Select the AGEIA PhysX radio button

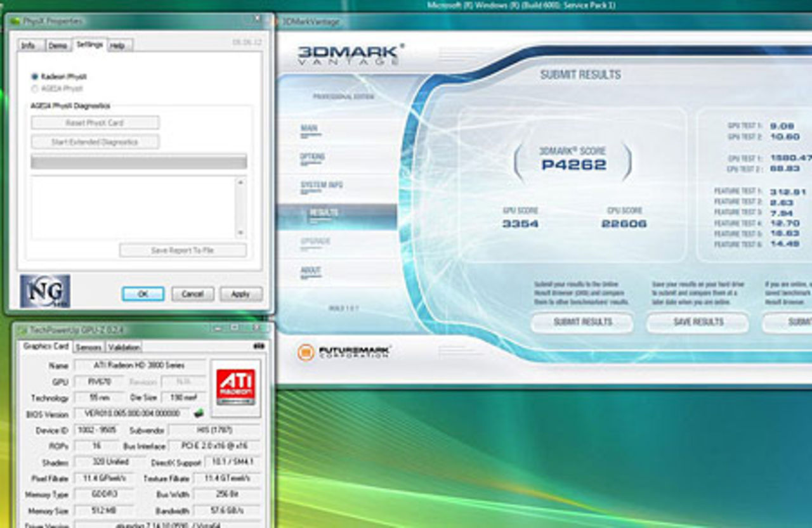click(34, 89)
